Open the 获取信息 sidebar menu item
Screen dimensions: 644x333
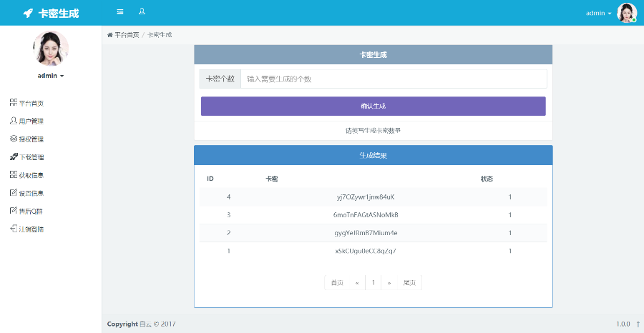point(31,175)
